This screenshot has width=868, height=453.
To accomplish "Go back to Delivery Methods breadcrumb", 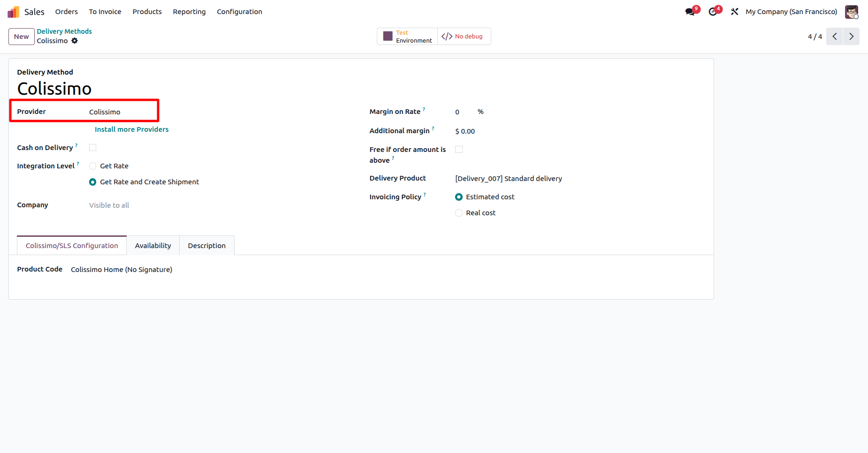I will [64, 31].
